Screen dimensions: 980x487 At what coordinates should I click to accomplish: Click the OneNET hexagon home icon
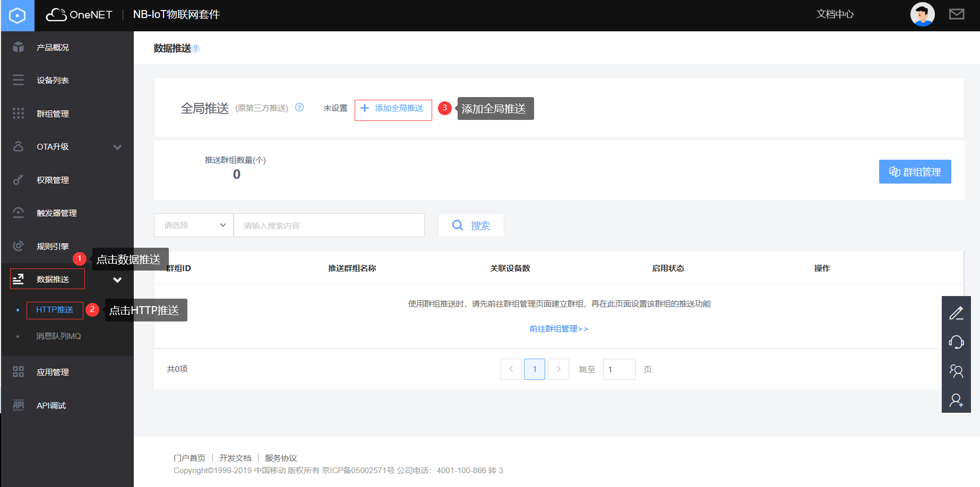tap(17, 15)
